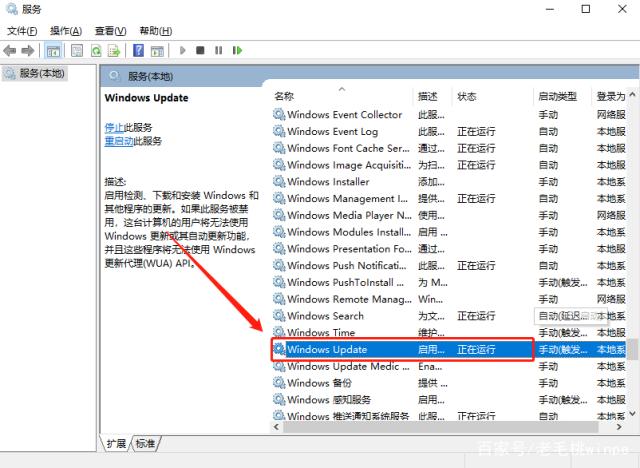Click the Forward arrow toolbar icon
Viewport: 640px width, 468px height.
tap(28, 51)
